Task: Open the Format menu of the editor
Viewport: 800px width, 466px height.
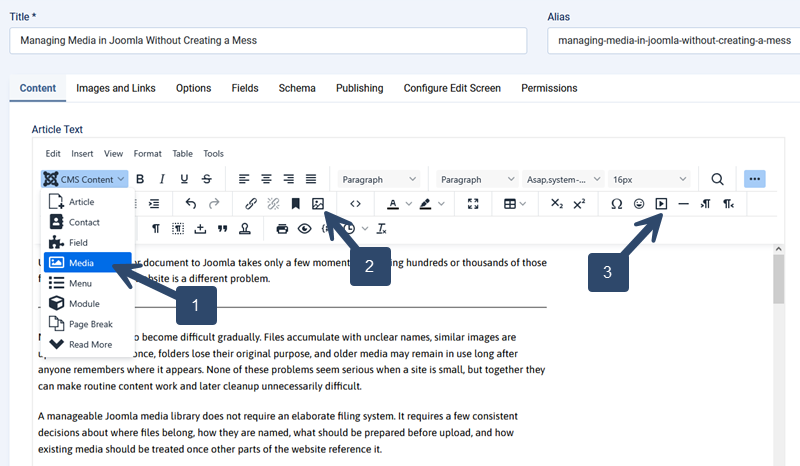Action: point(147,154)
